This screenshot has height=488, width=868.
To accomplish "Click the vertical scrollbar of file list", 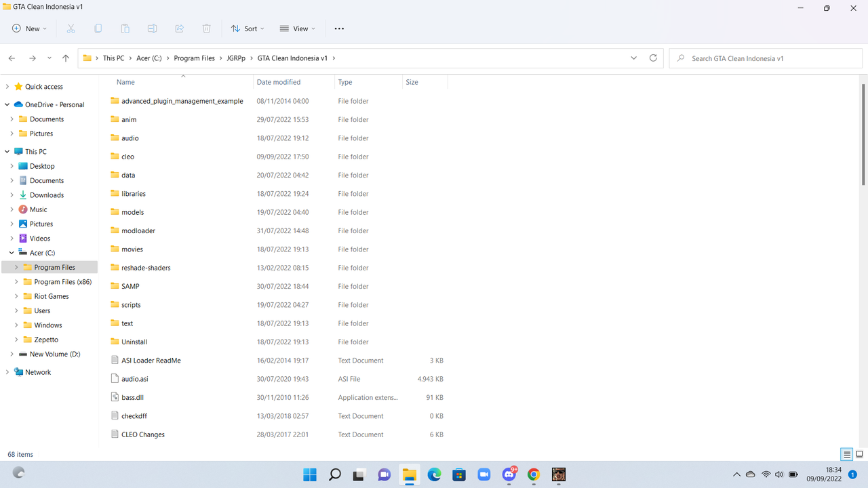I will 864,136.
